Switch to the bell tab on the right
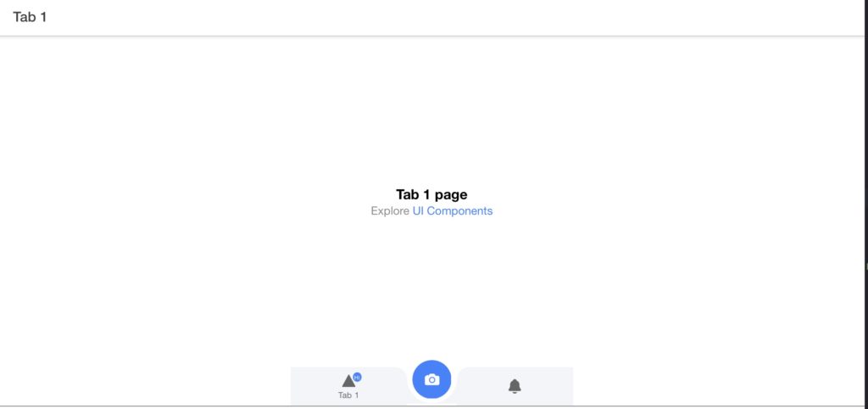Viewport: 868px width, 409px height. (515, 386)
